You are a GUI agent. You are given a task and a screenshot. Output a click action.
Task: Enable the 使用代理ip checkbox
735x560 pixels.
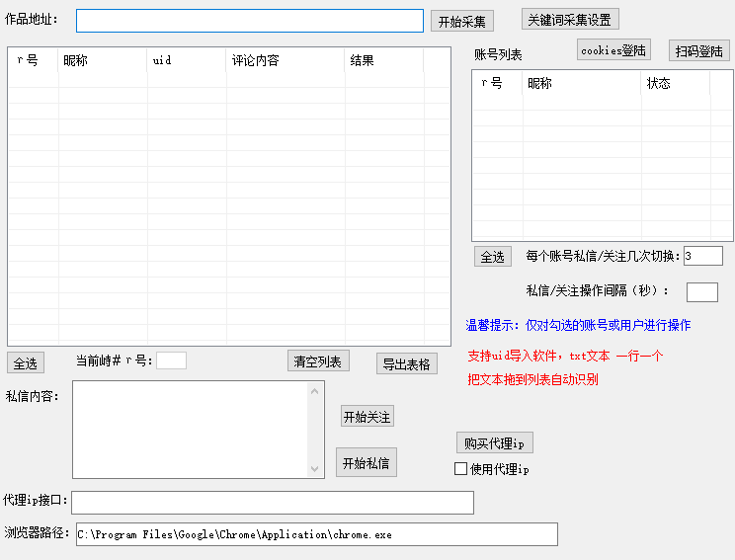(460, 469)
